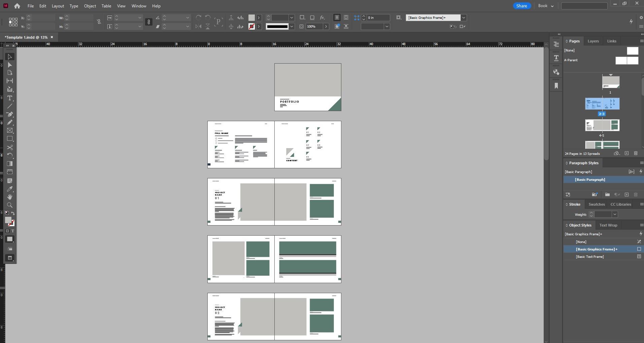
Task: Switch to the Layers tab
Action: (x=593, y=41)
